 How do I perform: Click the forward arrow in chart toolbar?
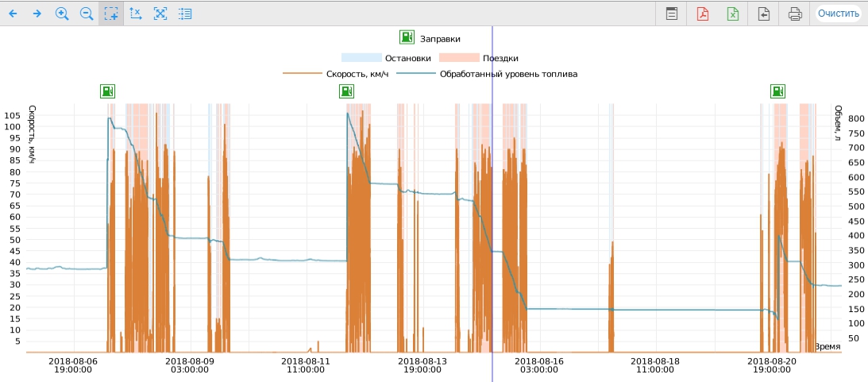pos(37,14)
